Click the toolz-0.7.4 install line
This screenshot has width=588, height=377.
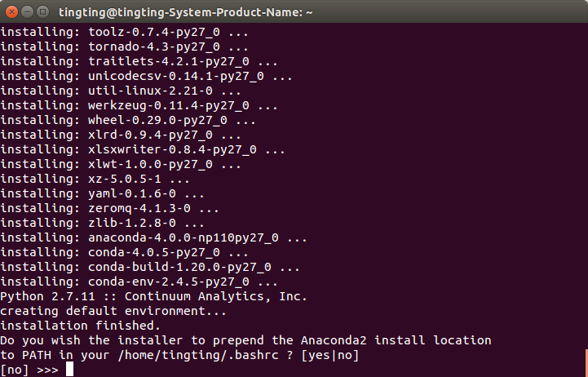click(x=124, y=32)
